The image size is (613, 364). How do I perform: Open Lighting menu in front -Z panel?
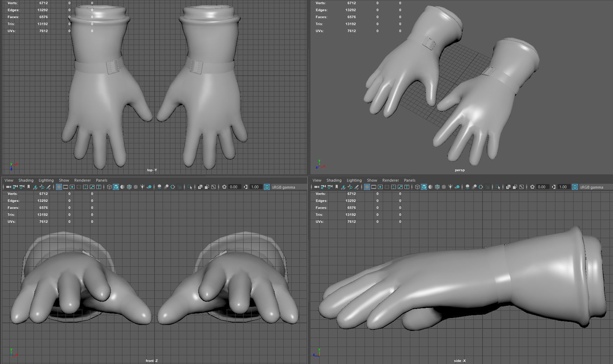(46, 180)
